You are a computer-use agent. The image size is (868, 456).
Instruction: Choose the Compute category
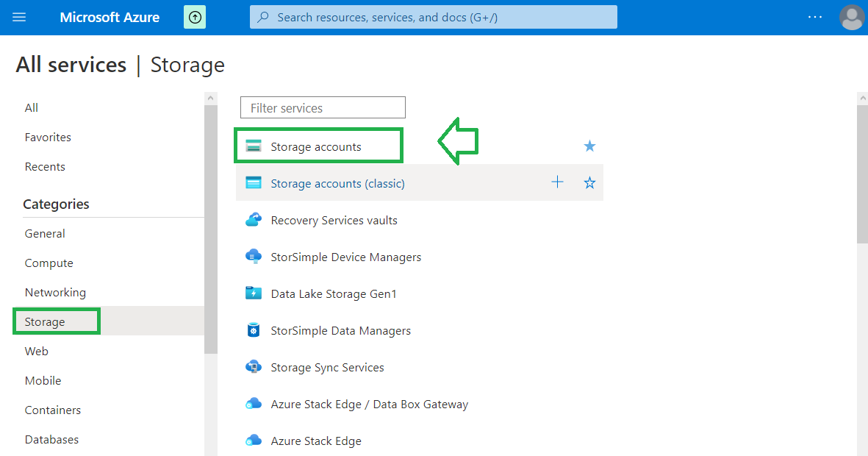pyautogui.click(x=49, y=263)
